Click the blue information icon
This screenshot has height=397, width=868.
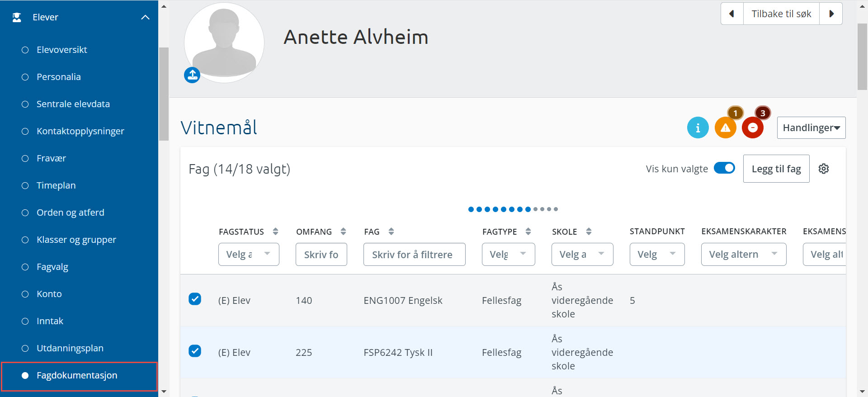coord(698,128)
